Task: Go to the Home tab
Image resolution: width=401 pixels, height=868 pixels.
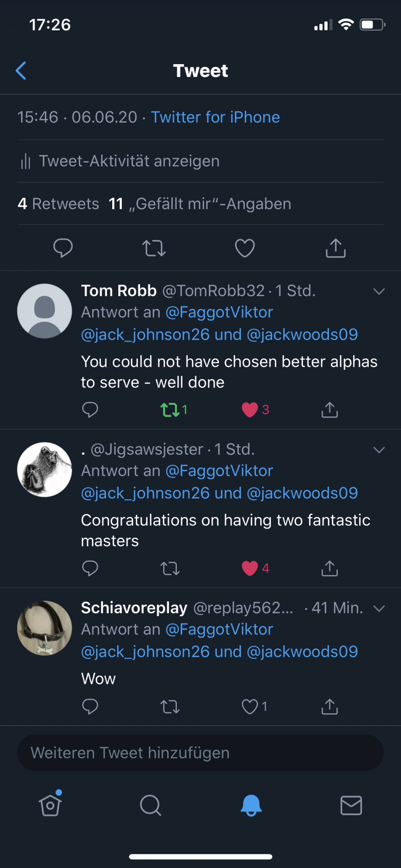Action: [50, 805]
